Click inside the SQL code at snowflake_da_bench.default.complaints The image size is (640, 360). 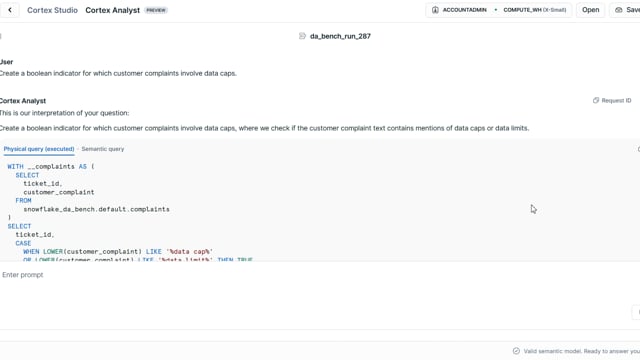pos(96,209)
